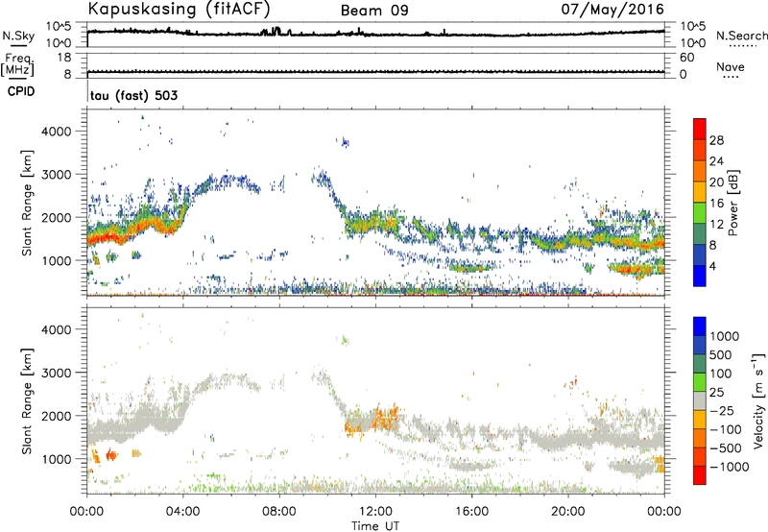Screen dimensions: 768x532
Task: Click the "Nave" label
Action: pyautogui.click(x=731, y=66)
